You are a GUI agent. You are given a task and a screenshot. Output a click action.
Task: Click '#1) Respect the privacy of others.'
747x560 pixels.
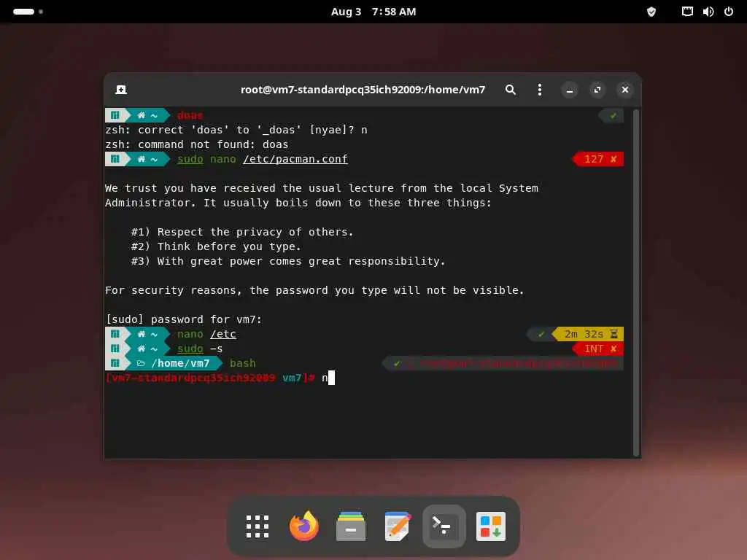click(242, 232)
